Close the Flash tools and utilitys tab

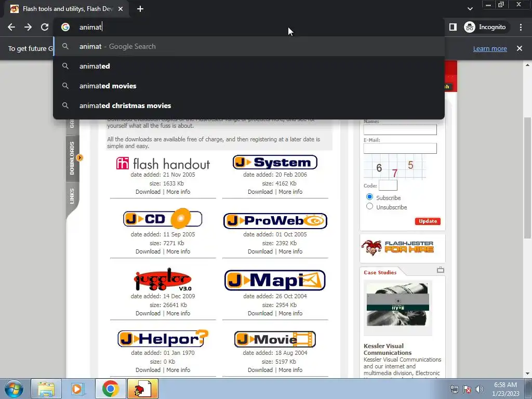pyautogui.click(x=121, y=9)
